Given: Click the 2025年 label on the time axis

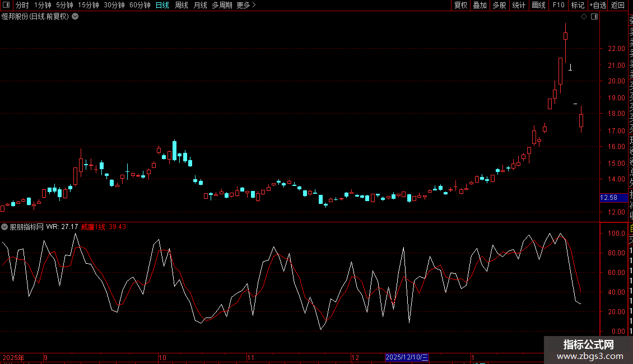Looking at the screenshot, I should coord(13,357).
